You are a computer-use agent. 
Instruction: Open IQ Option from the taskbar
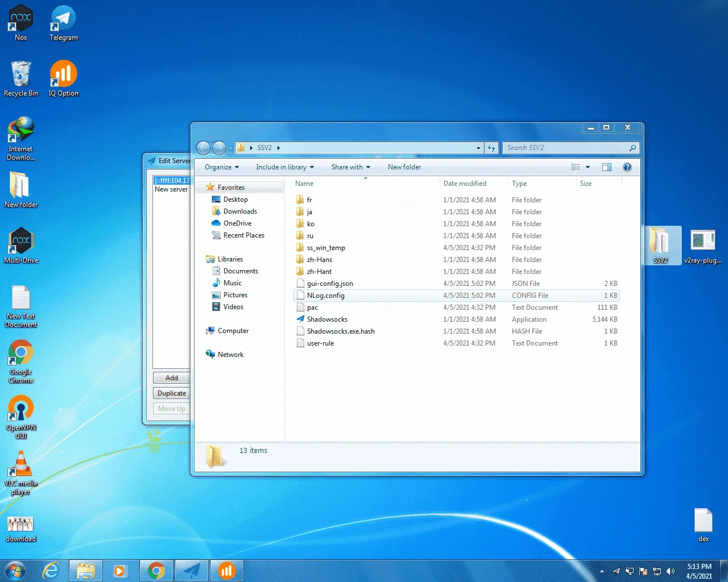tap(227, 571)
